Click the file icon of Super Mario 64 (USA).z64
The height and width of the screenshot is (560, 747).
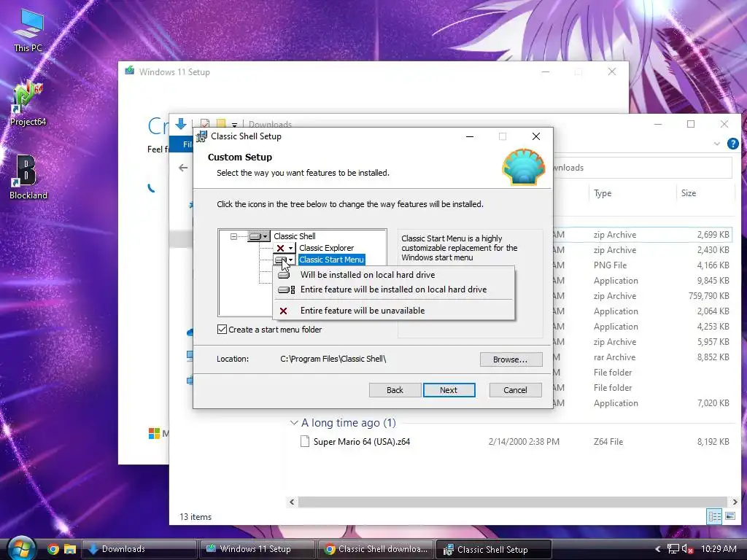click(x=305, y=441)
